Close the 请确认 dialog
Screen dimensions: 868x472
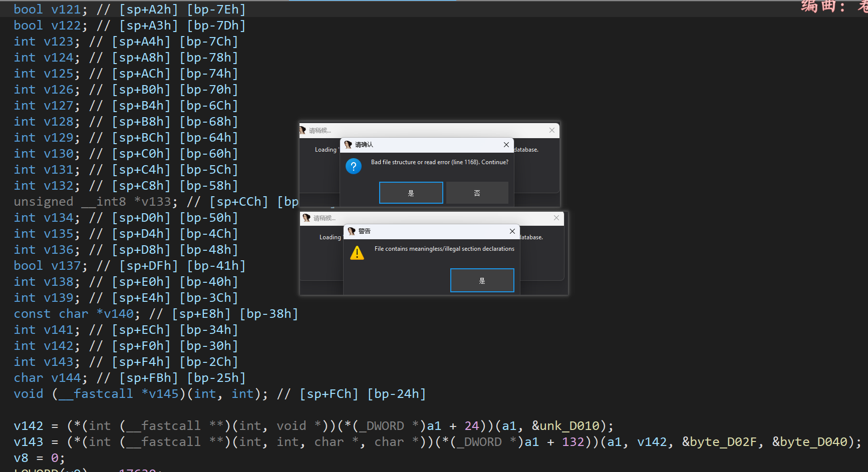point(506,145)
